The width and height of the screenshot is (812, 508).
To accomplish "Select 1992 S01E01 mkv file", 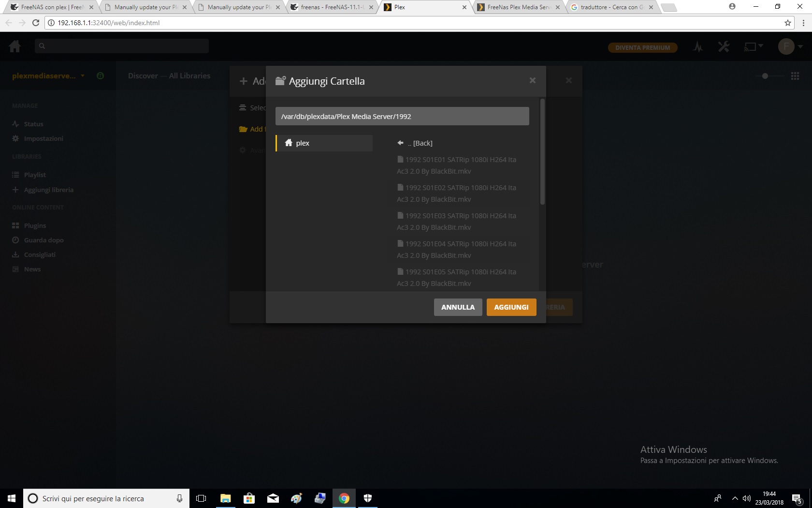I will pyautogui.click(x=456, y=165).
